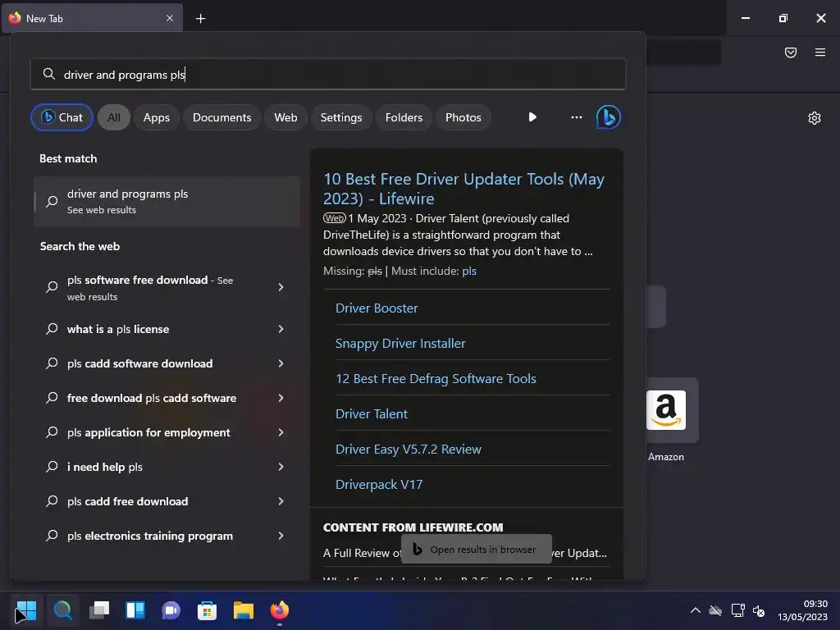This screenshot has width=840, height=630.
Task: Open Driver Easy V5.7.2 Review link
Action: pyautogui.click(x=409, y=449)
